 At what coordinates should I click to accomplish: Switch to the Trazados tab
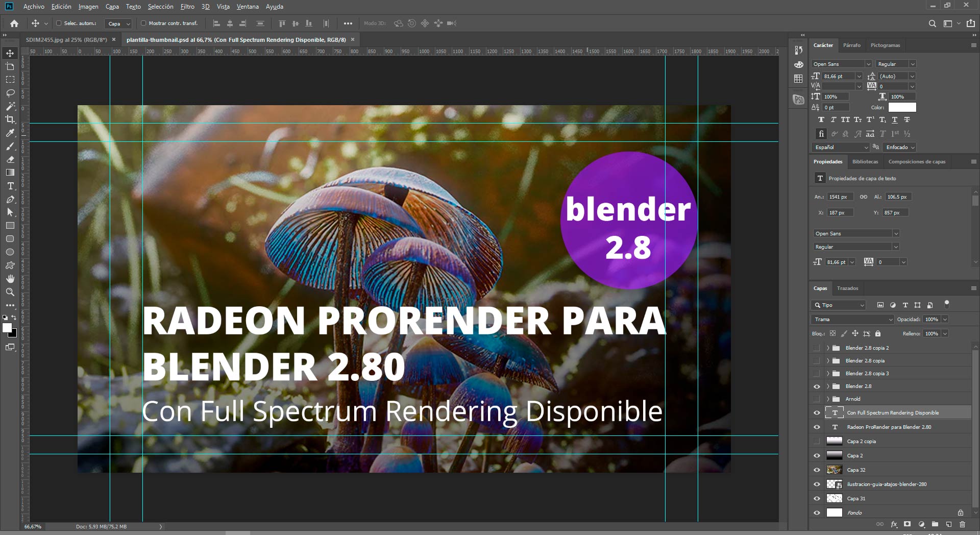click(847, 288)
